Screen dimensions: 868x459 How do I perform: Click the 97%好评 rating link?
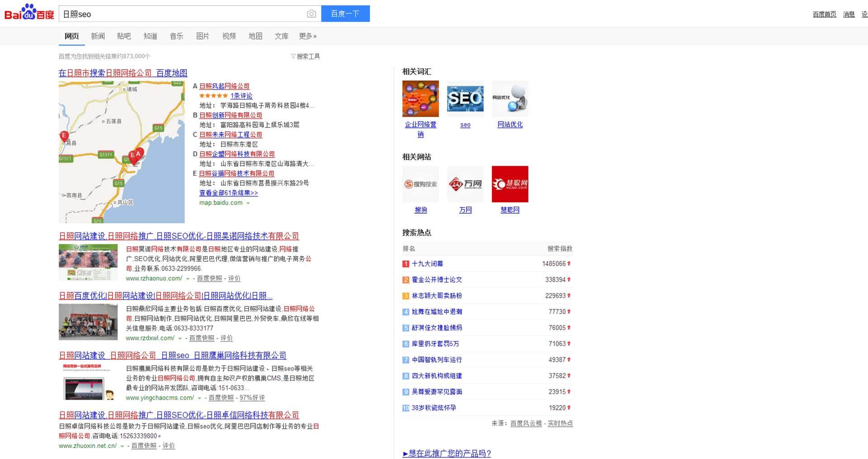252,398
